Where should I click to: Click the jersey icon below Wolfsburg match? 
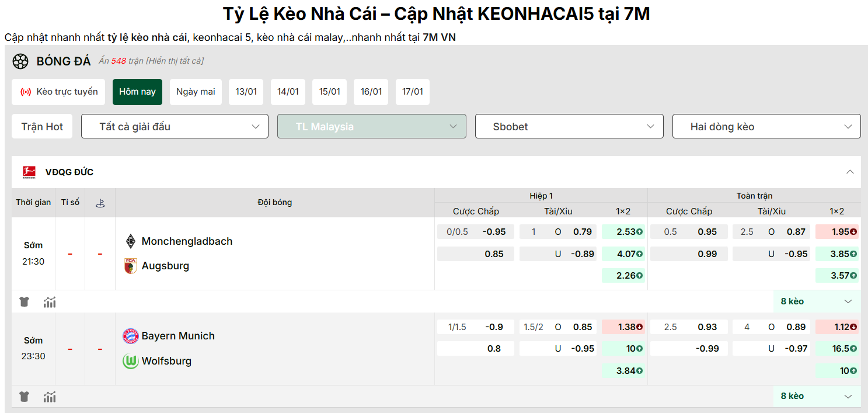[23, 397]
